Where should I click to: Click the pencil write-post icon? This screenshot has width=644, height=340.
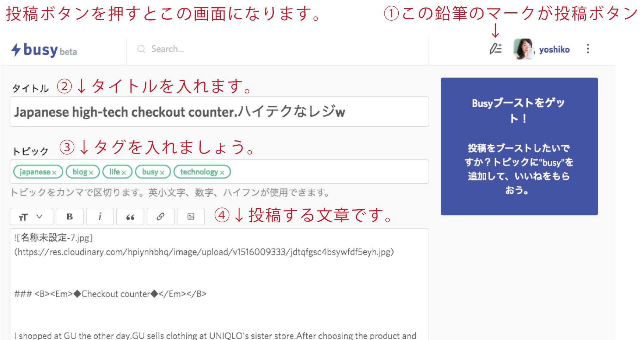click(495, 49)
